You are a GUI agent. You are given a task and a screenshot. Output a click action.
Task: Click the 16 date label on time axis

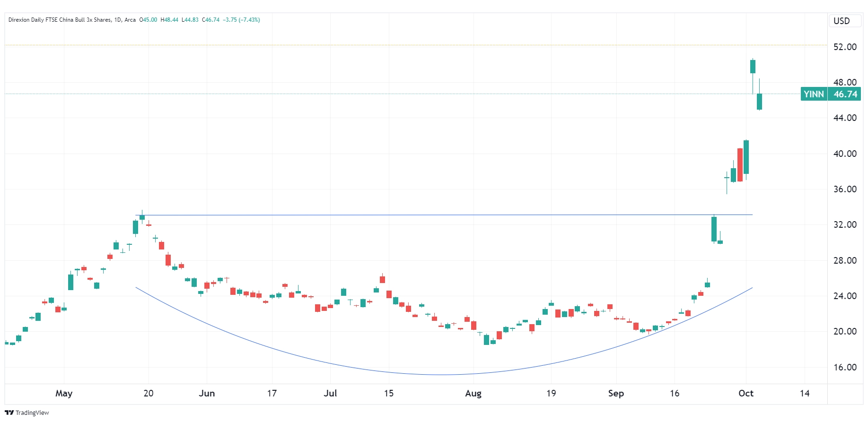click(675, 393)
